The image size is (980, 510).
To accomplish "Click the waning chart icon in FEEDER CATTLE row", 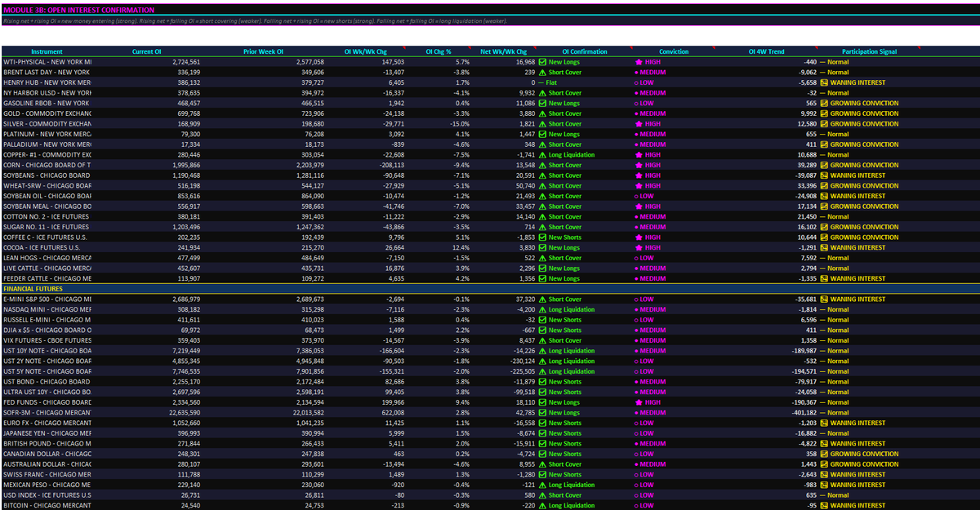I will (x=824, y=278).
